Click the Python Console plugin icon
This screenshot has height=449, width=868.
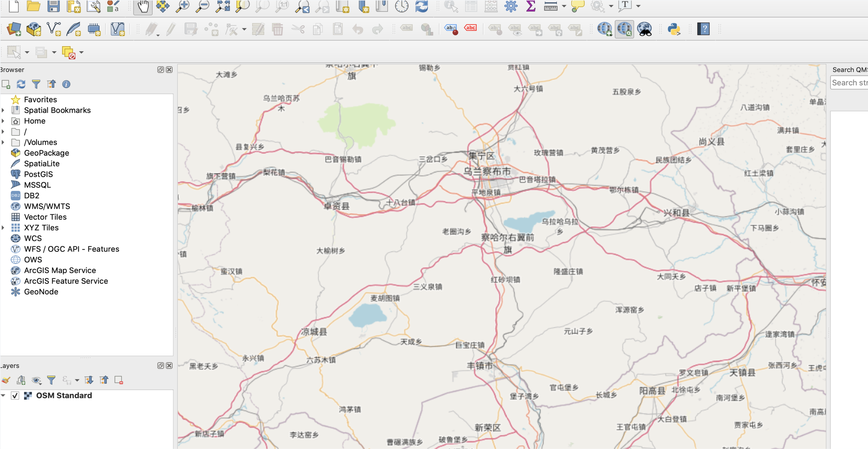[x=674, y=30]
